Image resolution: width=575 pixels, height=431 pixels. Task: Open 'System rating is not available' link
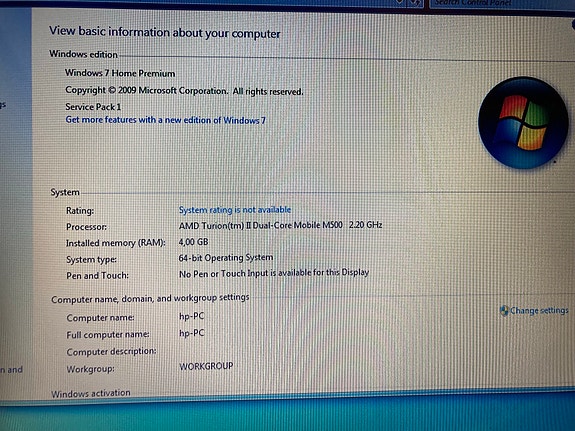[x=235, y=210]
